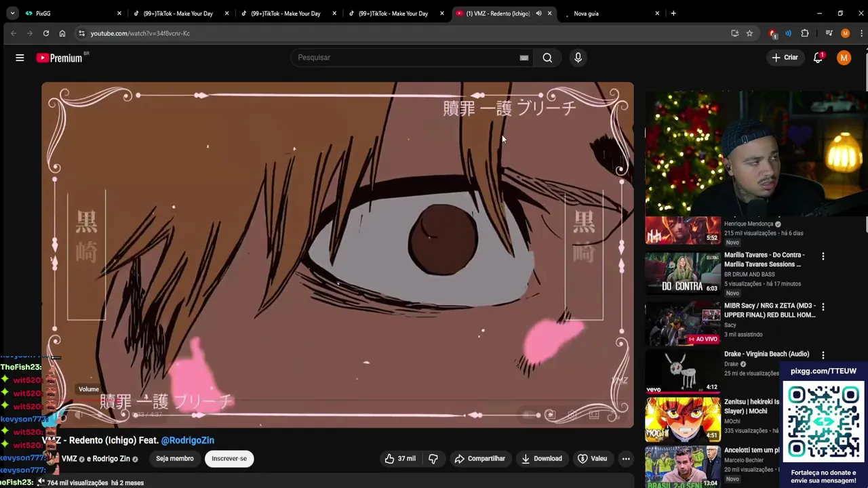Like the video with 37 mil thumbs up
The width and height of the screenshot is (868, 488).
coord(400,459)
